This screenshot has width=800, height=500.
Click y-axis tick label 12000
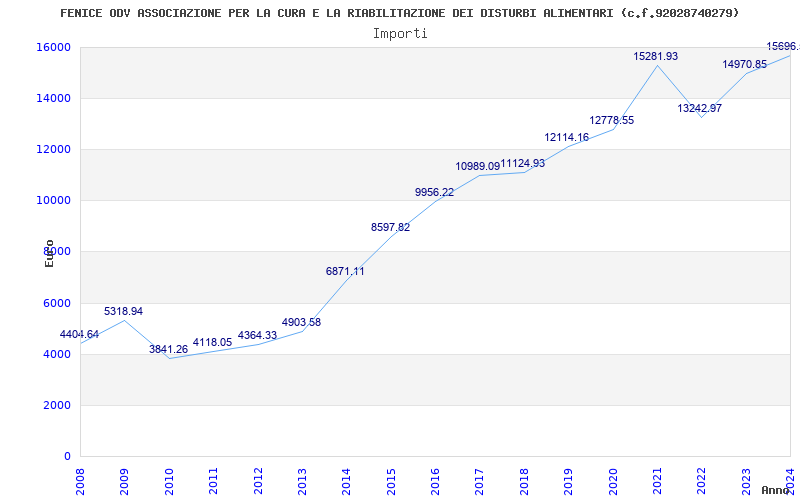point(53,149)
